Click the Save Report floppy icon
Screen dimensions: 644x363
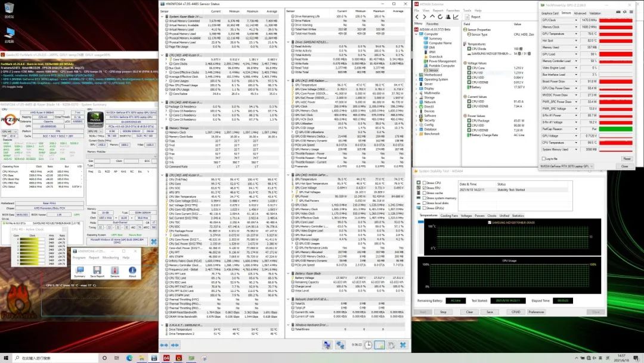tap(97, 269)
